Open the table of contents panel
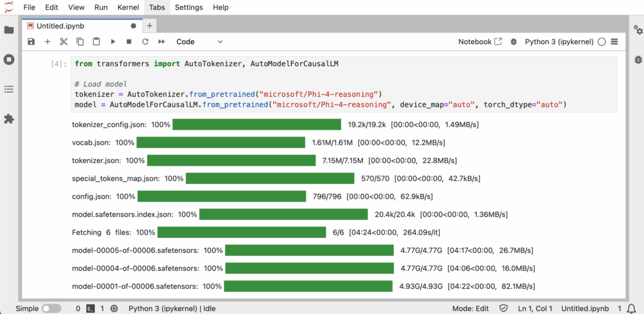This screenshot has width=644, height=314. click(x=9, y=89)
